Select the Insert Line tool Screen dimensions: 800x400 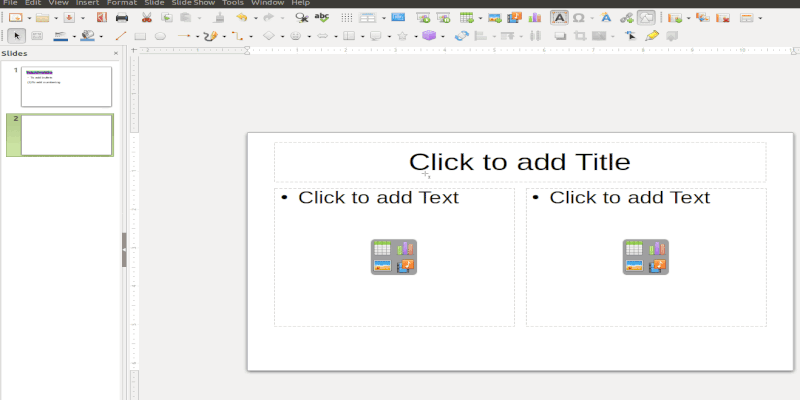(121, 36)
